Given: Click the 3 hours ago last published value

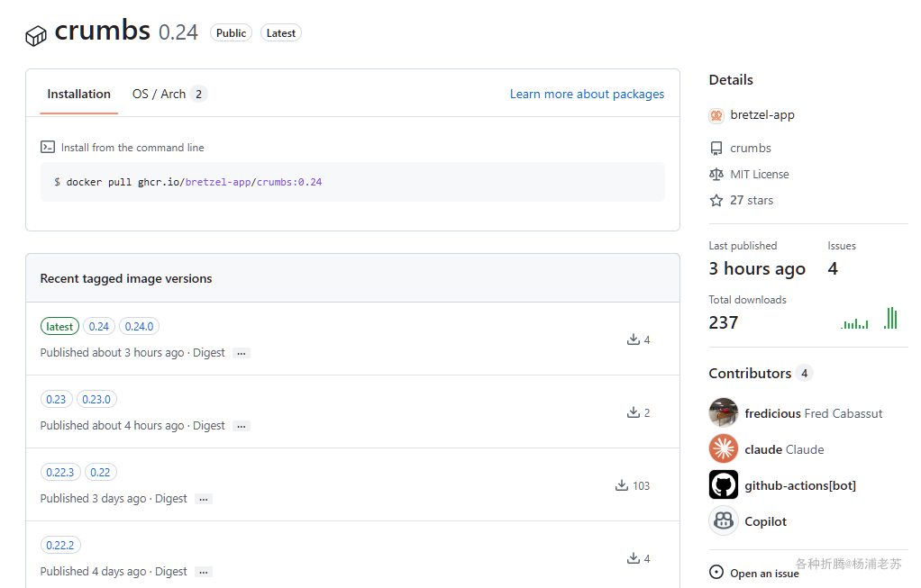Looking at the screenshot, I should (757, 268).
